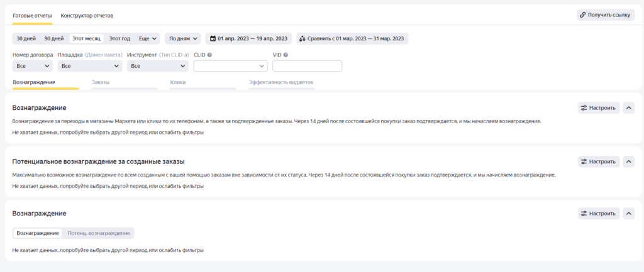Click the VID input field
The image size is (644, 272).
(307, 66)
